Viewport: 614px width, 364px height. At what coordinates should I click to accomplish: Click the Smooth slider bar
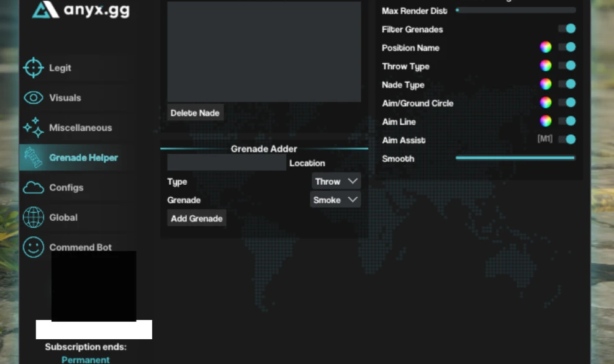coord(515,158)
